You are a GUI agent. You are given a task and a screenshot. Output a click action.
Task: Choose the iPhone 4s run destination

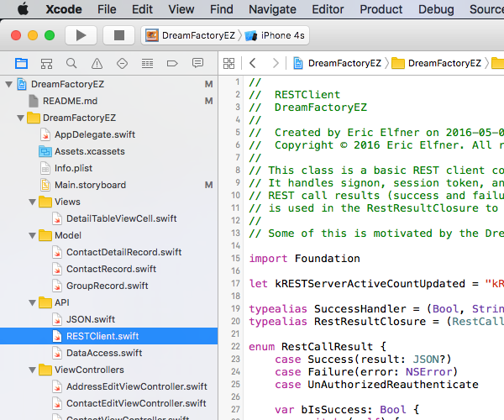tap(276, 35)
